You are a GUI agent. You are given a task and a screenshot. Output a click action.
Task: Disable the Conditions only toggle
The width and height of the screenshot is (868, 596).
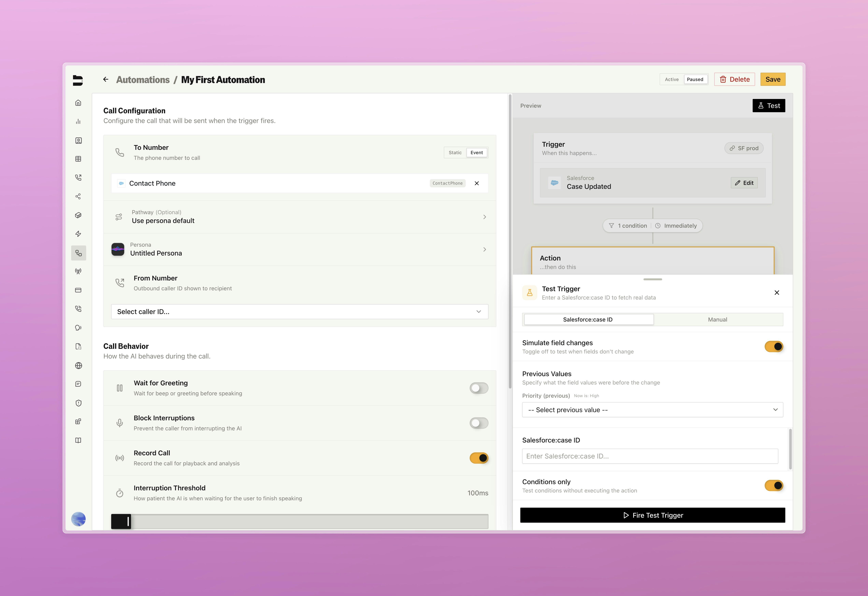coord(773,485)
